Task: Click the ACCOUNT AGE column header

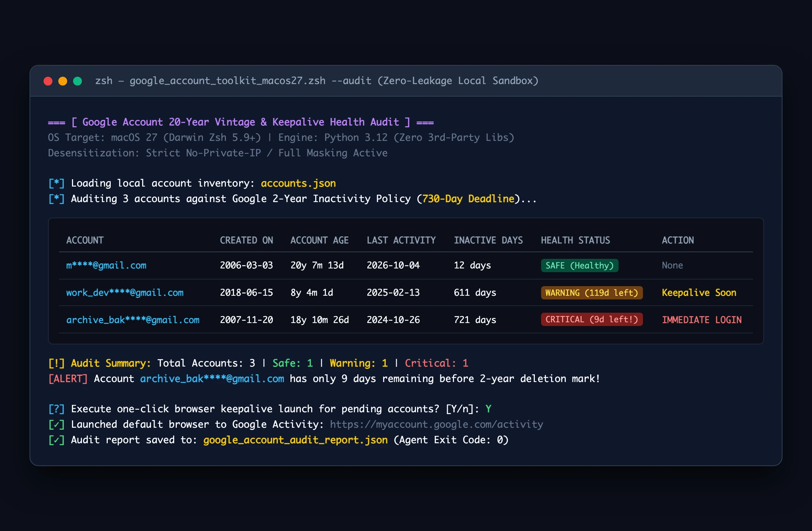Action: (320, 240)
